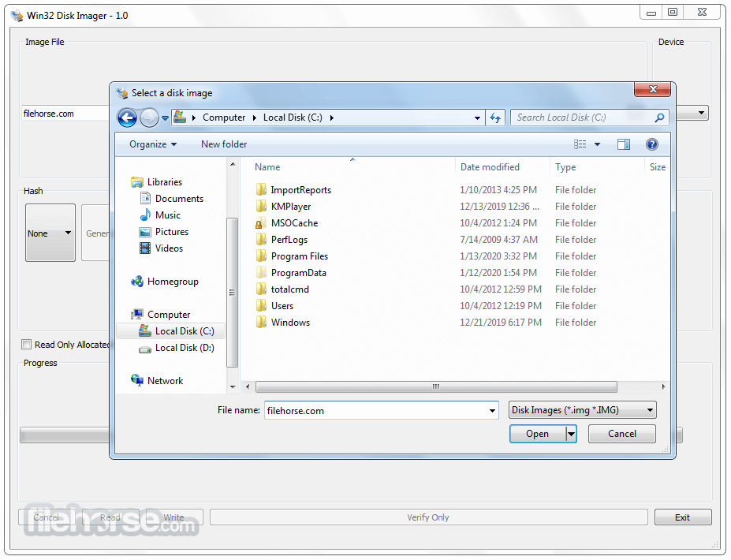
Task: Sort by the Size column header
Action: (x=658, y=167)
